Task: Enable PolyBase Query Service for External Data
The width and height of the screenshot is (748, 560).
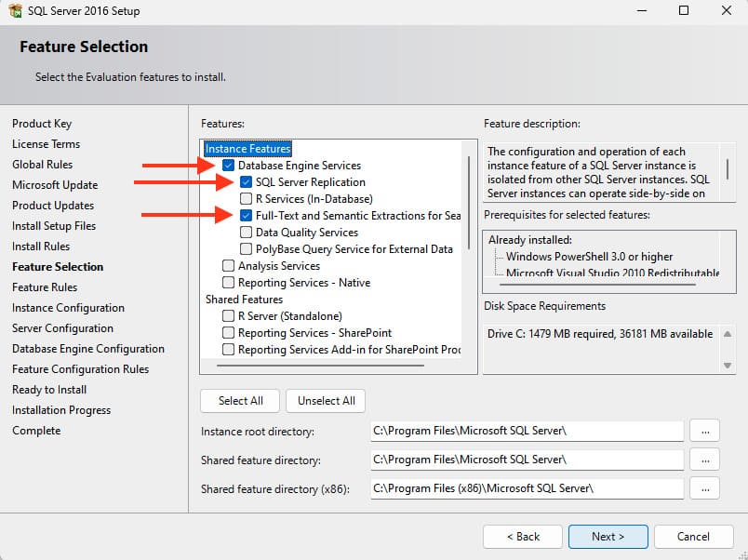Action: point(246,249)
